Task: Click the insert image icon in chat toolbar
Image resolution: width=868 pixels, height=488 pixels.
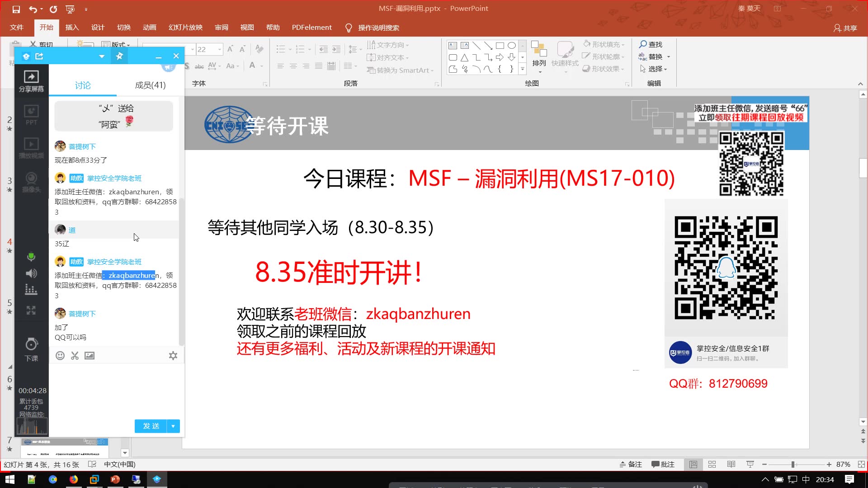Action: coord(89,356)
